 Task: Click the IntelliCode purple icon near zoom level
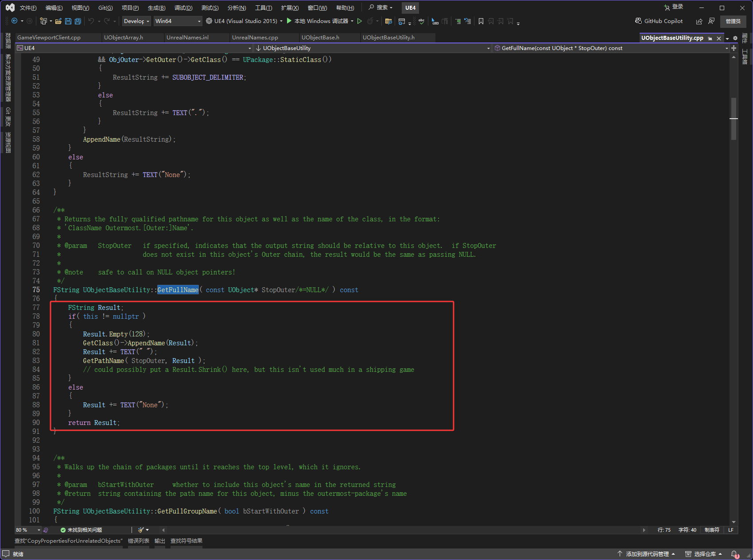(46, 530)
